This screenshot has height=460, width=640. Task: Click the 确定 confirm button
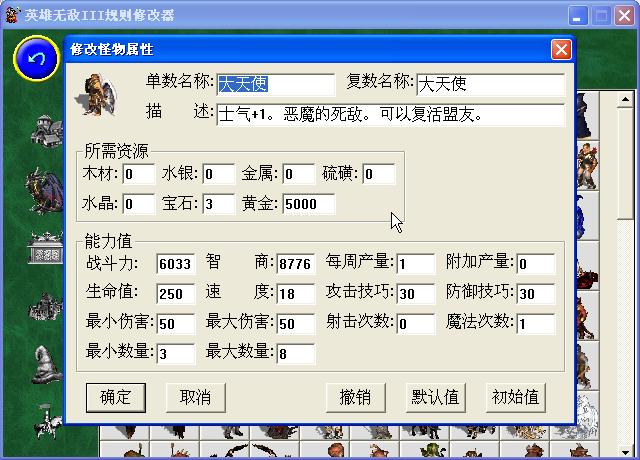(116, 397)
